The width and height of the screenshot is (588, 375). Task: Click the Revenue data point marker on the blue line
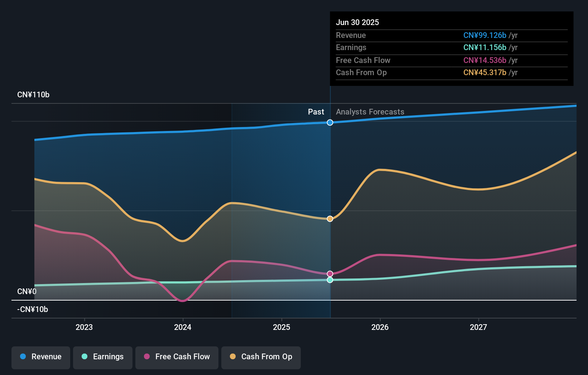[x=330, y=122]
